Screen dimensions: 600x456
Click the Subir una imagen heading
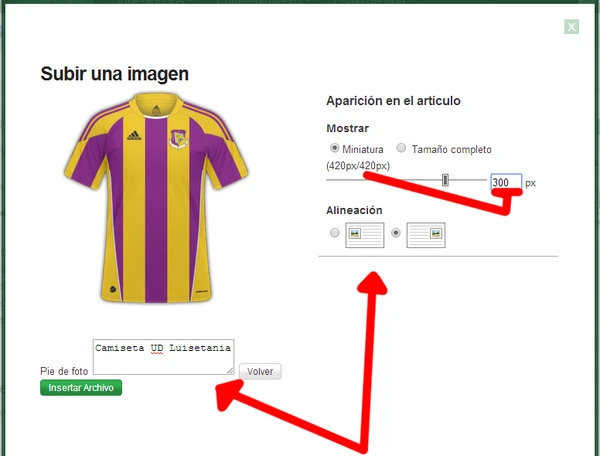114,74
